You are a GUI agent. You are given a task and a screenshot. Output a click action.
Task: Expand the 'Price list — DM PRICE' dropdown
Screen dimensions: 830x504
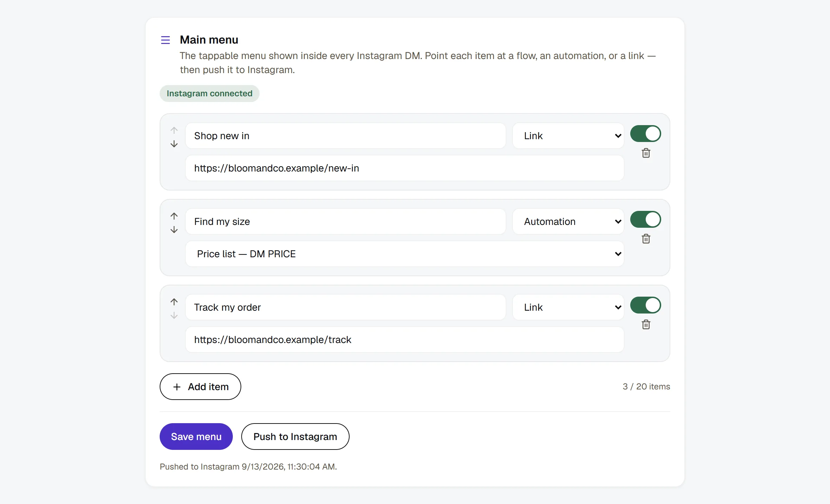pyautogui.click(x=405, y=254)
